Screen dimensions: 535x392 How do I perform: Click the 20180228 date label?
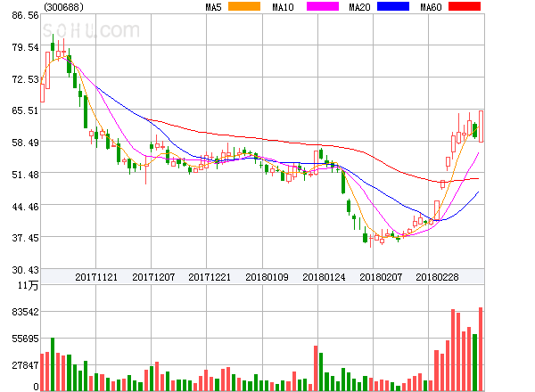(x=437, y=277)
